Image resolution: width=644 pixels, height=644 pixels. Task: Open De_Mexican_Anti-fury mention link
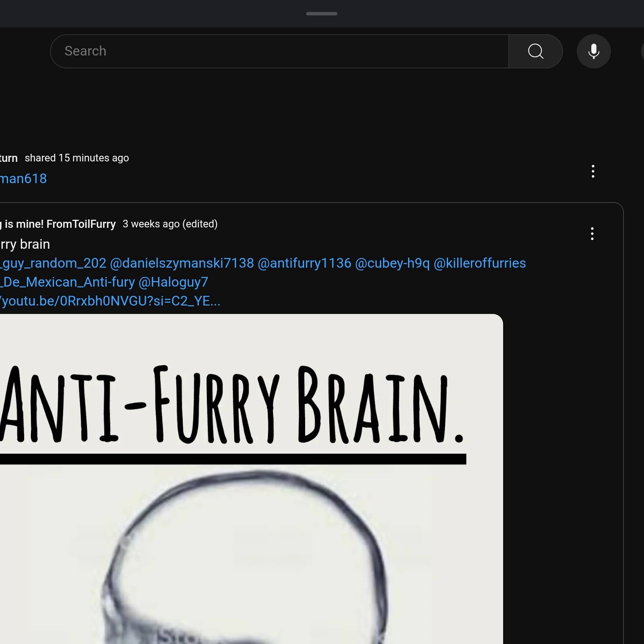point(68,282)
